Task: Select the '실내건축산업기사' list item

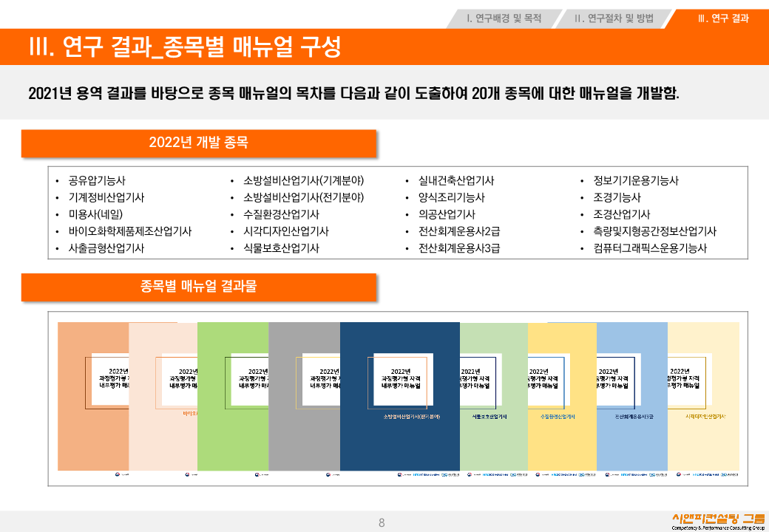Action: click(456, 181)
